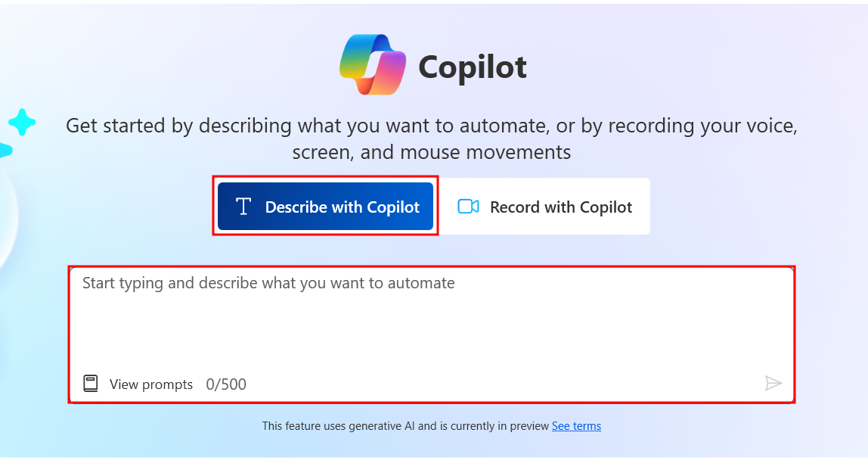Click the book icon beside View prompts

point(91,384)
